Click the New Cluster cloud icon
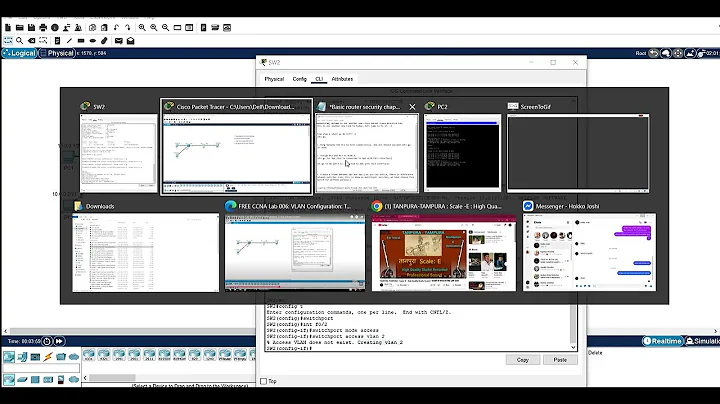 [x=666, y=53]
